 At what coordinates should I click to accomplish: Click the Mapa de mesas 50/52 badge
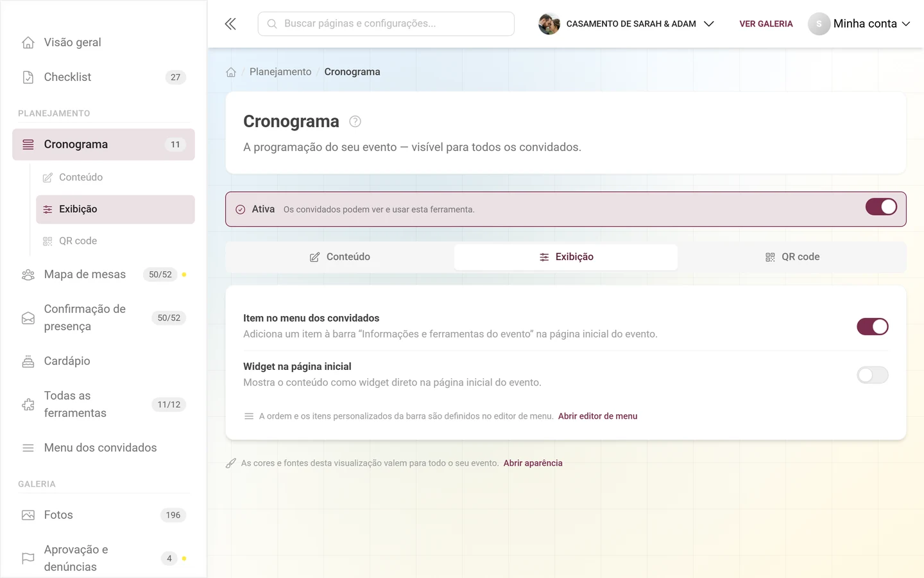click(x=160, y=275)
